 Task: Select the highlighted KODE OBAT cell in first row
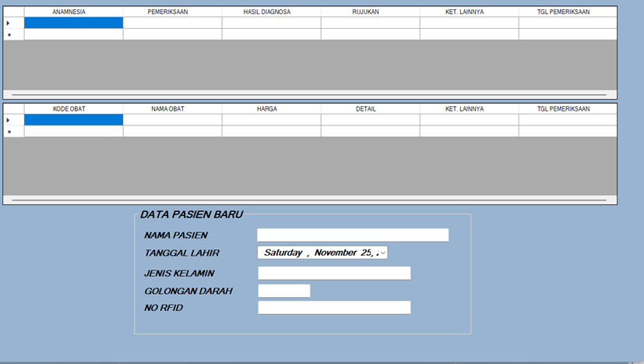[x=73, y=120]
